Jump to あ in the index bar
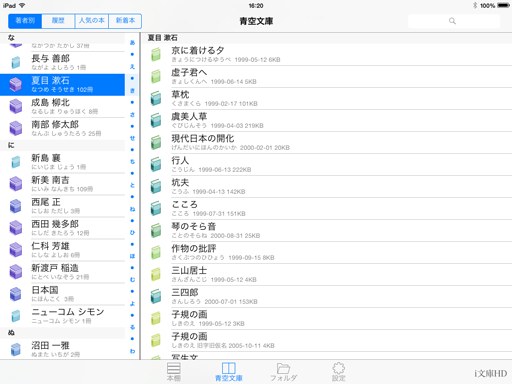 tap(132, 43)
